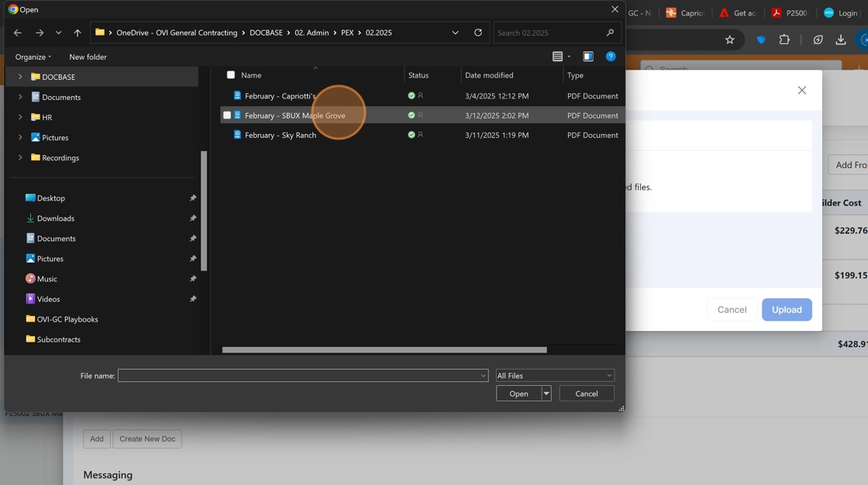Click the navigation pane vertical scrollbar
Image resolution: width=868 pixels, height=485 pixels.
pyautogui.click(x=204, y=211)
